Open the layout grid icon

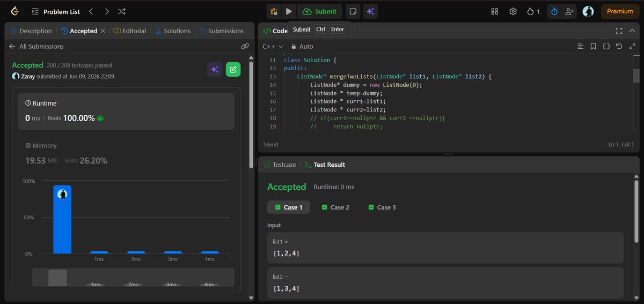coord(495,11)
